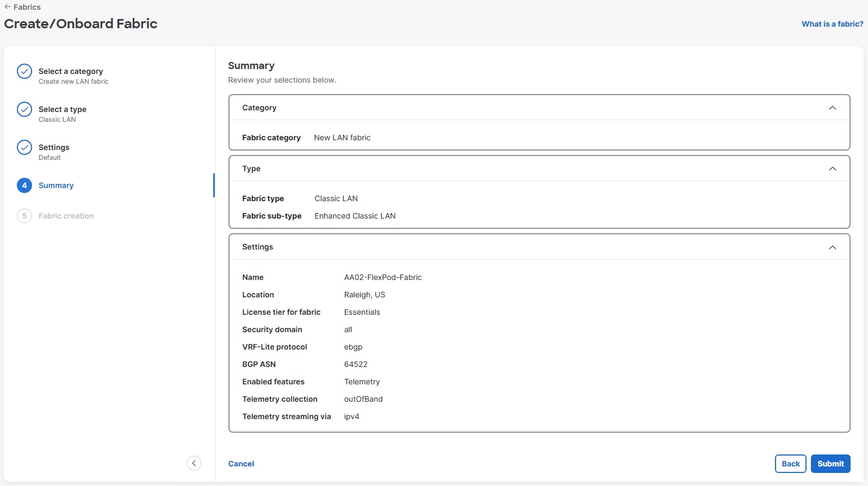Click the step 4 Summary number icon
This screenshot has height=486, width=868.
[x=24, y=185]
